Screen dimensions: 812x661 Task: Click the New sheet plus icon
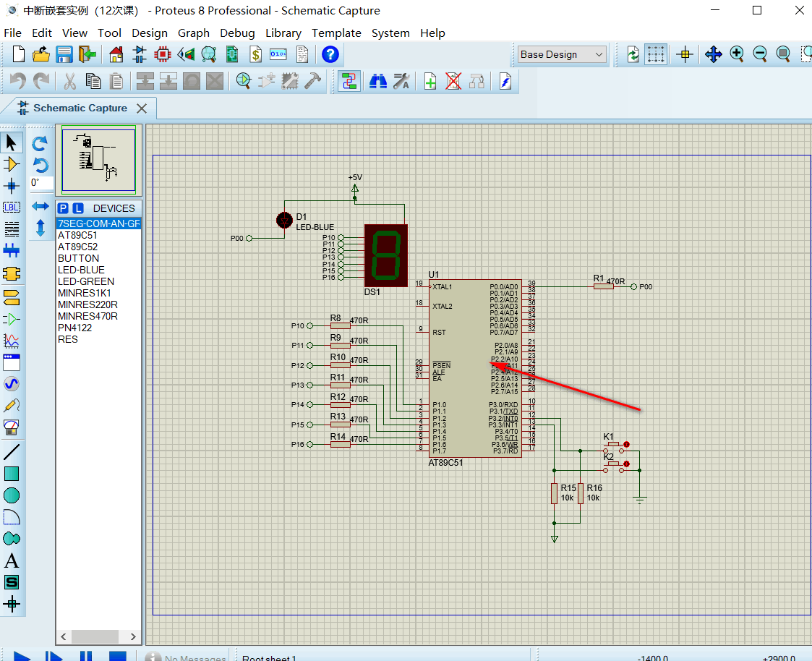tap(430, 81)
